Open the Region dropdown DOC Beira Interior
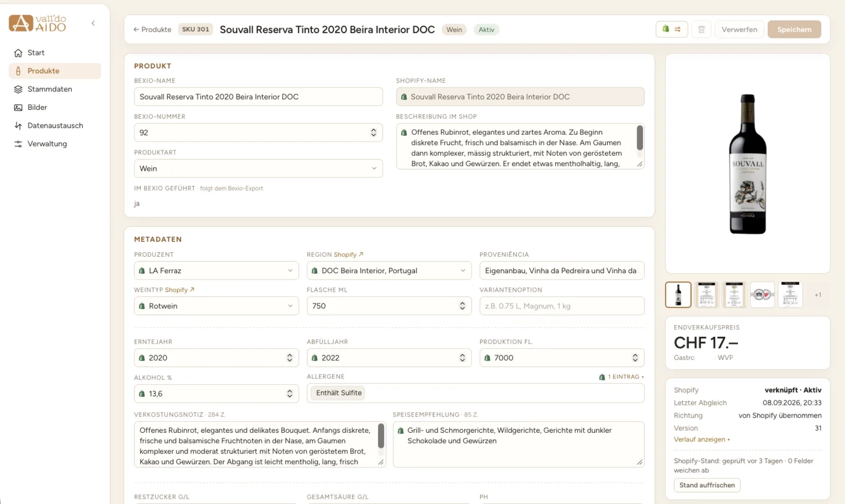The height and width of the screenshot is (504, 845). click(x=389, y=270)
